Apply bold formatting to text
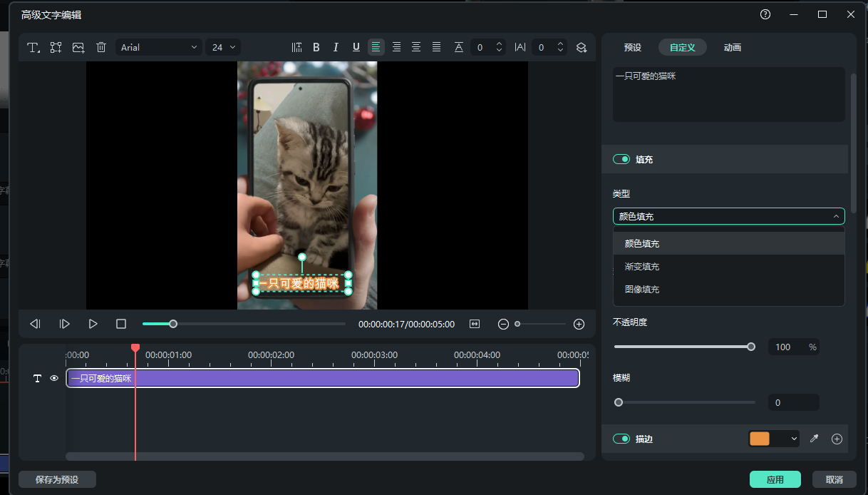 pyautogui.click(x=316, y=47)
